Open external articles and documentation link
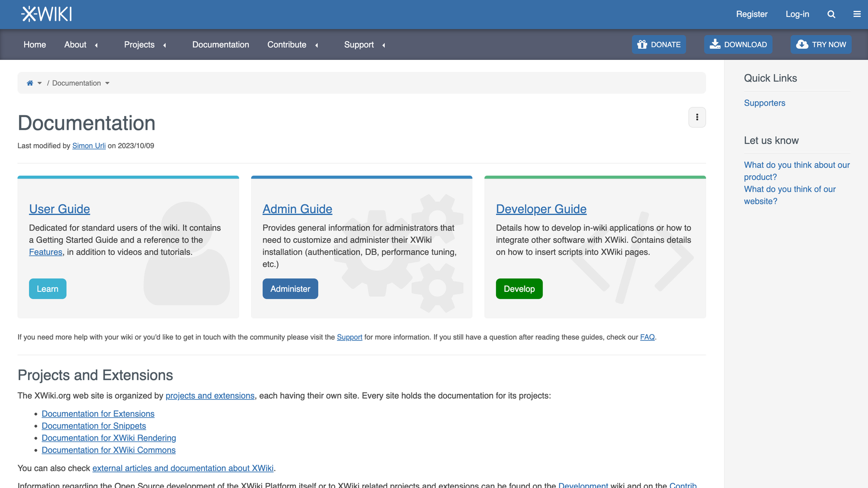Viewport: 868px width, 488px height. click(x=183, y=468)
